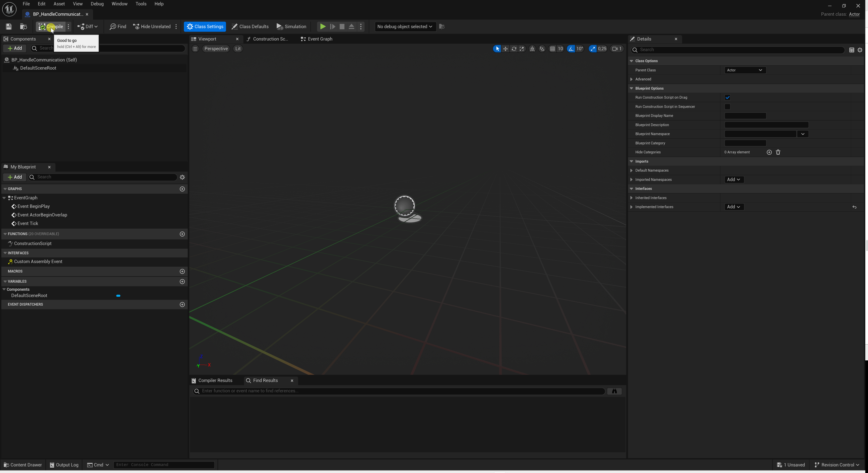Image resolution: width=868 pixels, height=473 pixels.
Task: Open My Blueprint settings gear
Action: (182, 177)
